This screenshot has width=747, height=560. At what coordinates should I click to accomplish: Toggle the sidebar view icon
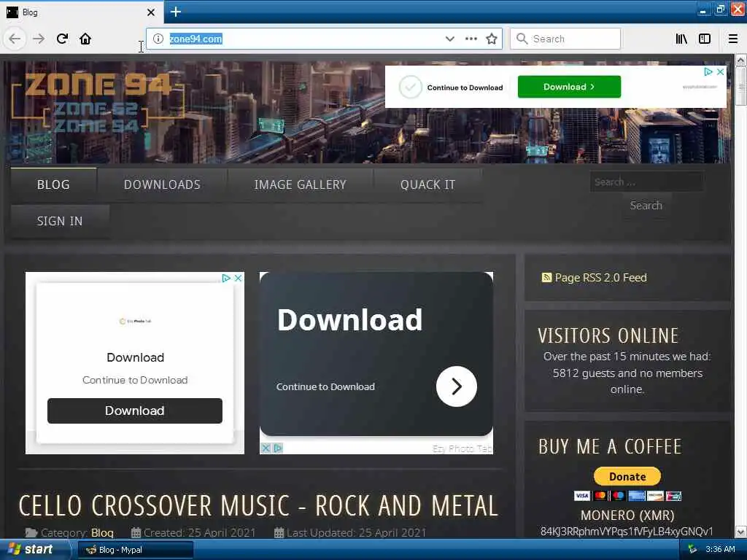point(705,39)
